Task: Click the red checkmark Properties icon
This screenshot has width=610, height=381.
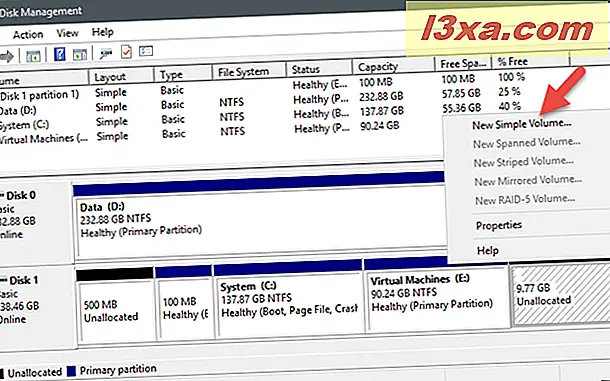Action: (x=126, y=51)
